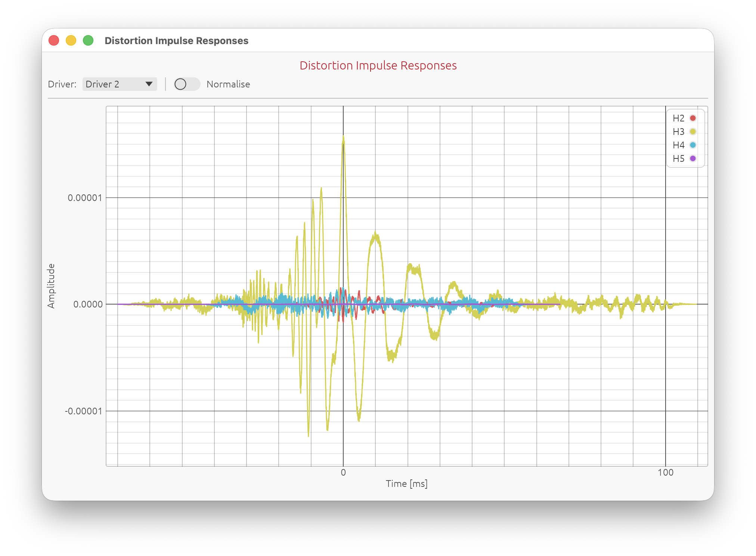Click the 100 ms tick label
Viewport: 756px width, 556px height.
[666, 472]
